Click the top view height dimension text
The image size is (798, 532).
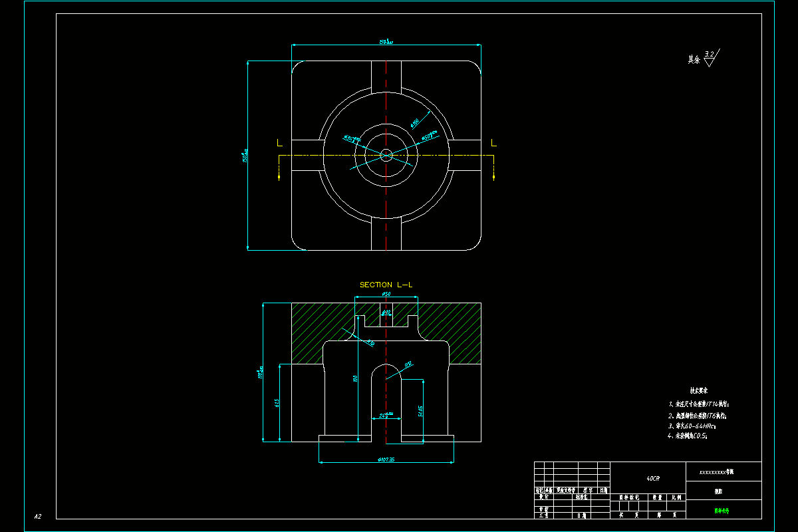(244, 156)
